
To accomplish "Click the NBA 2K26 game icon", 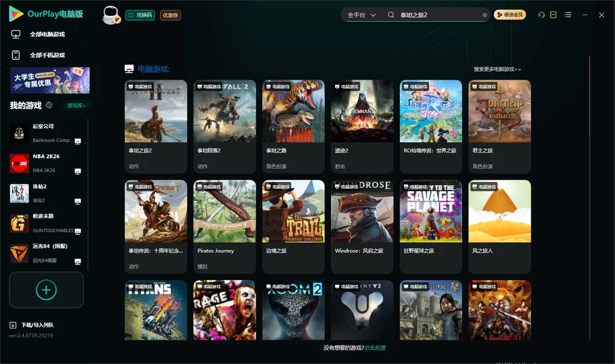I will pyautogui.click(x=19, y=163).
